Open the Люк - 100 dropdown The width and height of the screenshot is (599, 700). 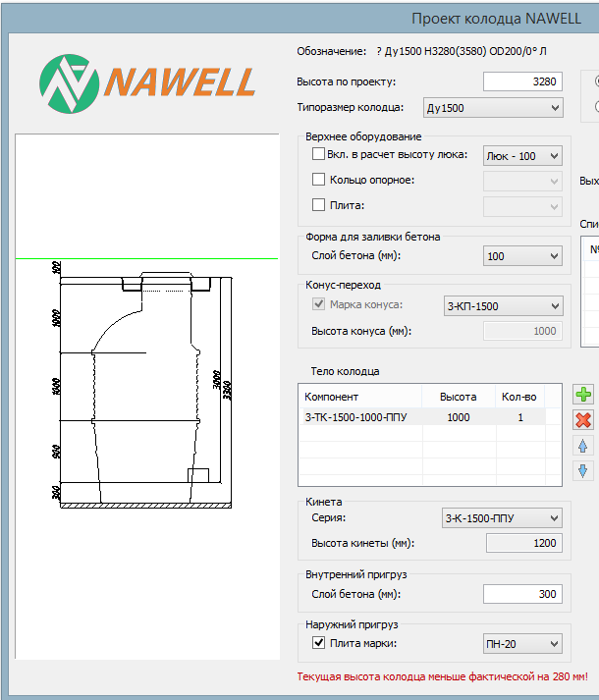point(522,156)
